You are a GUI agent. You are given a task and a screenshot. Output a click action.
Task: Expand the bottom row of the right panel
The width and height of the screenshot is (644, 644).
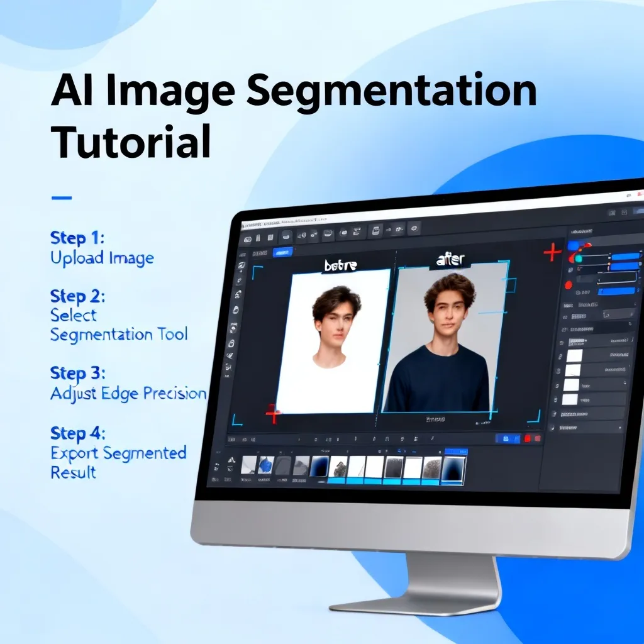[x=585, y=428]
